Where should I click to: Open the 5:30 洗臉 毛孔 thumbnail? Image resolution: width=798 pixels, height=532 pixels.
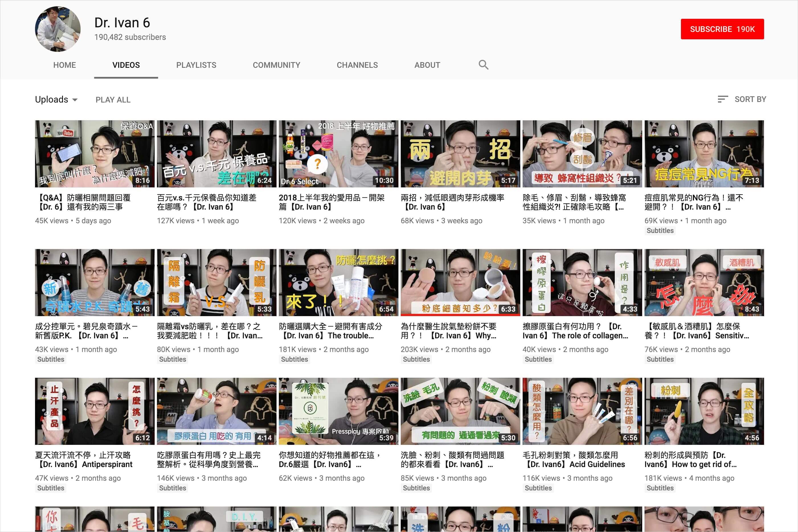click(460, 411)
